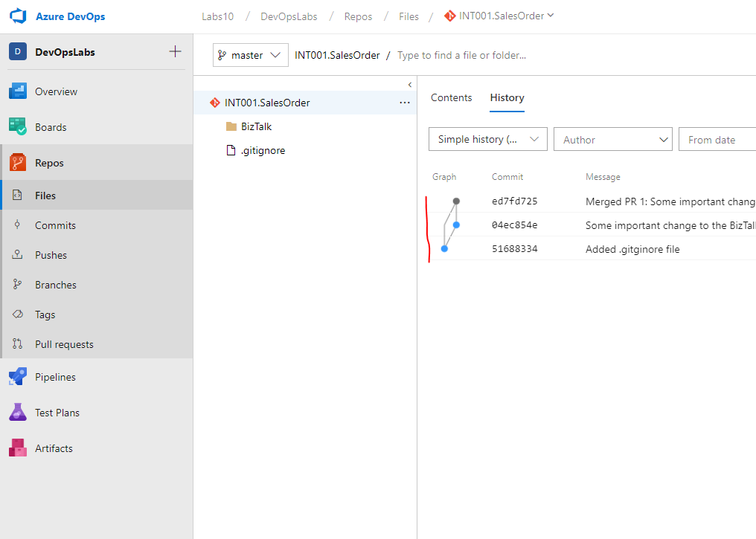Click the blue graph node for 51688334
Image resolution: width=756 pixels, height=539 pixels.
click(444, 249)
